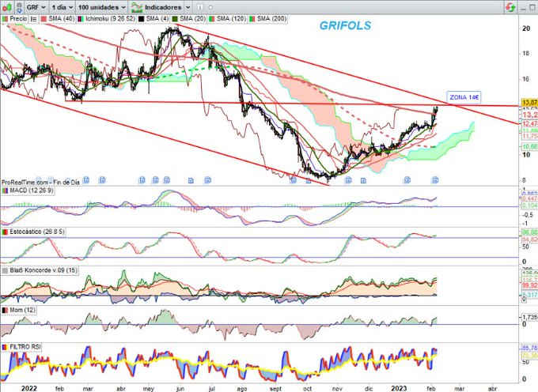Click the GRIFOLS chart title text
Viewport: 538px width, 392px height.
(345, 26)
